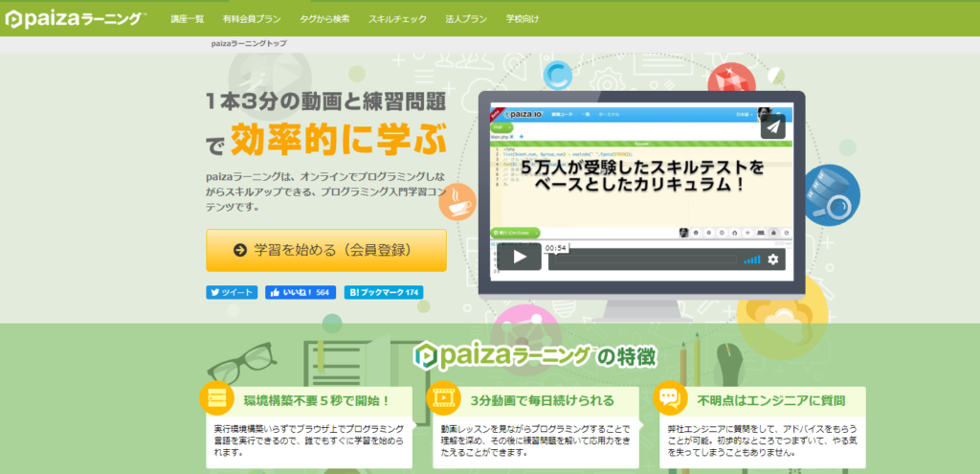Click the blue C language circle icon
Image resolution: width=980 pixels, height=474 pixels.
557,76
